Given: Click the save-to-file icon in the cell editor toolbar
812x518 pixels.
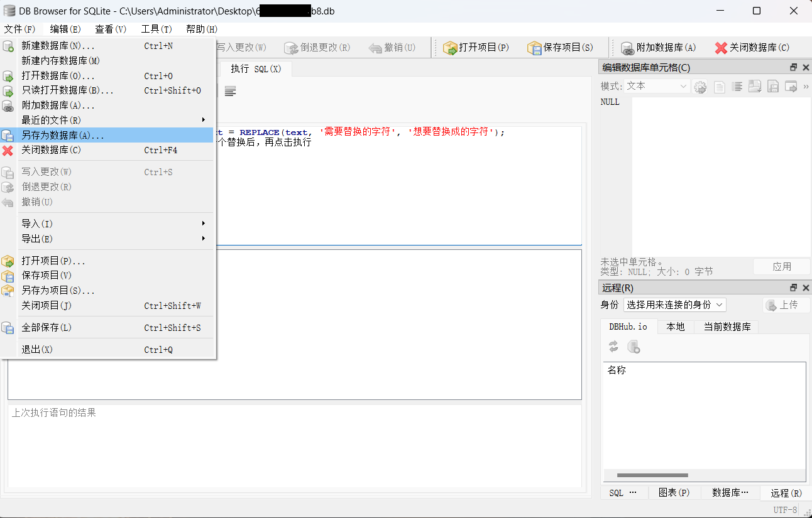Looking at the screenshot, I should pyautogui.click(x=773, y=87).
